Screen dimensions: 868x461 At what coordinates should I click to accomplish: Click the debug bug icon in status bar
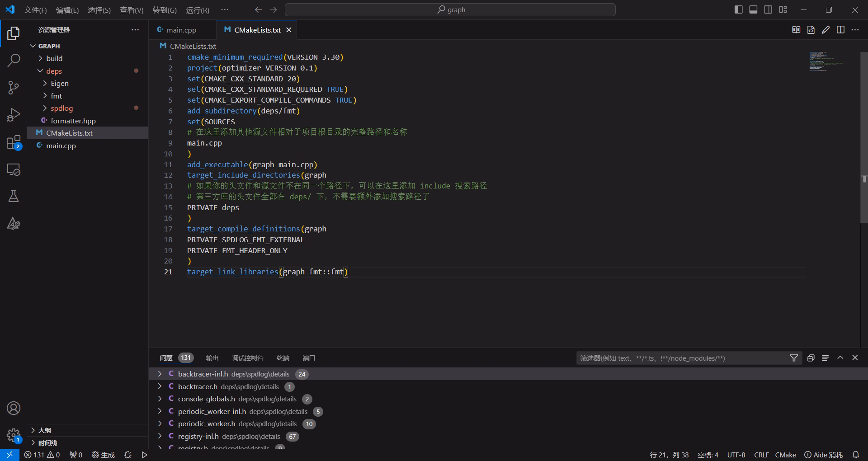128,455
